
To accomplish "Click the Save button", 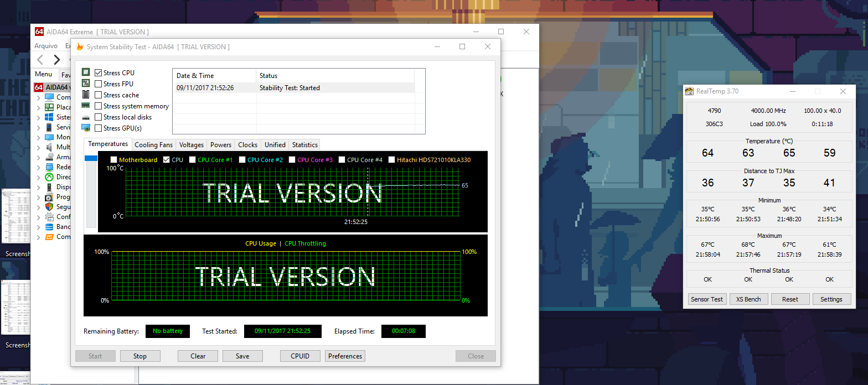I will 242,356.
